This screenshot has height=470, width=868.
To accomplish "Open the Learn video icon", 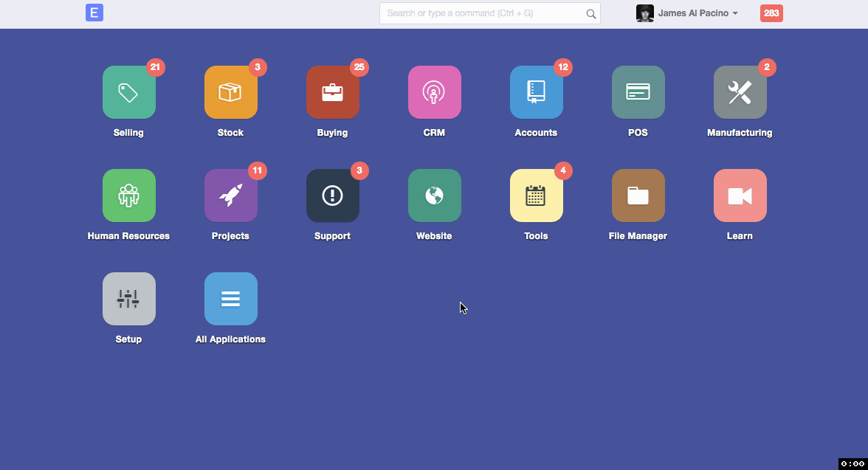I will 740,196.
